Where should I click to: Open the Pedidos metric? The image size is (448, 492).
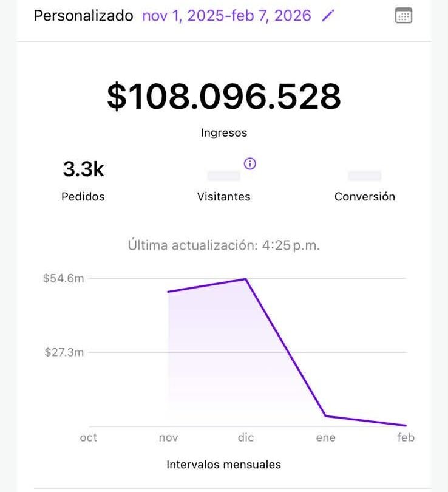tap(83, 196)
